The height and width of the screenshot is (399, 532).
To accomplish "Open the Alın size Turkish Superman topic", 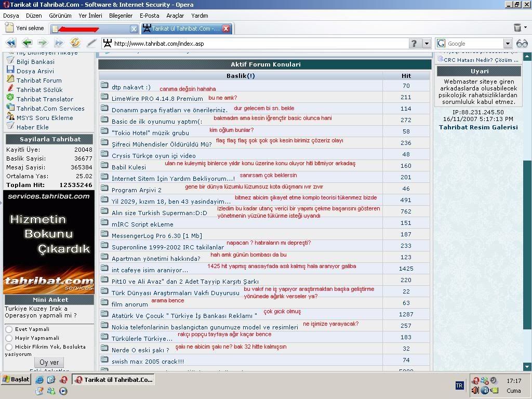I will (159, 212).
